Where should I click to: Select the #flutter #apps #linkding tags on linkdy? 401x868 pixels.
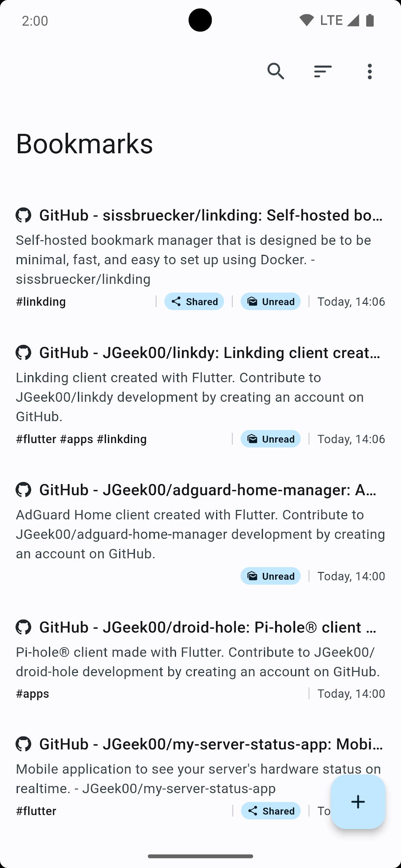click(81, 439)
